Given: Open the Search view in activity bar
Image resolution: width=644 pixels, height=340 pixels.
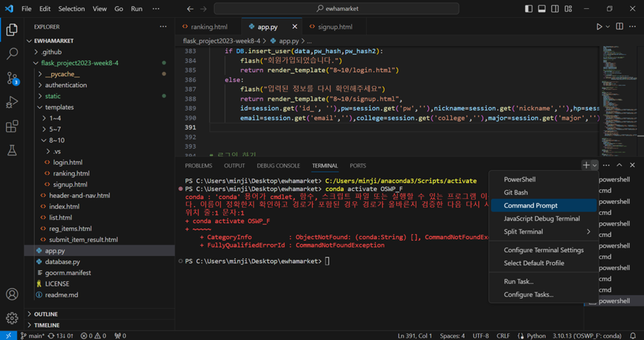Looking at the screenshot, I should pyautogui.click(x=12, y=53).
